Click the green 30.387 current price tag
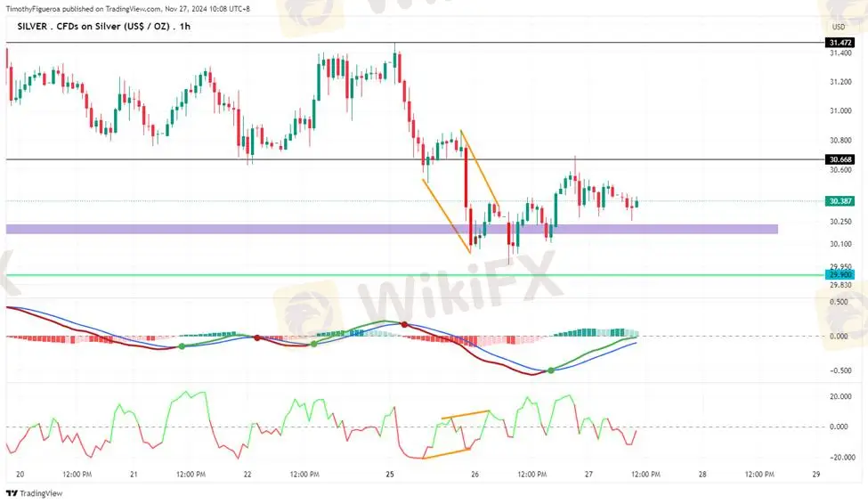 pyautogui.click(x=840, y=201)
